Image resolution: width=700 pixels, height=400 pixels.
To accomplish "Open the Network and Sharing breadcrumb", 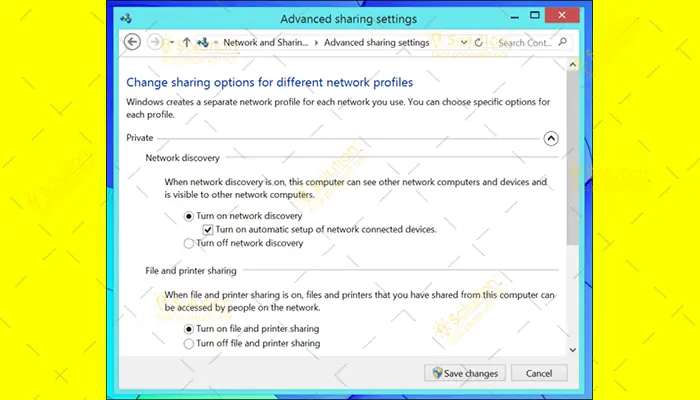I will click(266, 42).
